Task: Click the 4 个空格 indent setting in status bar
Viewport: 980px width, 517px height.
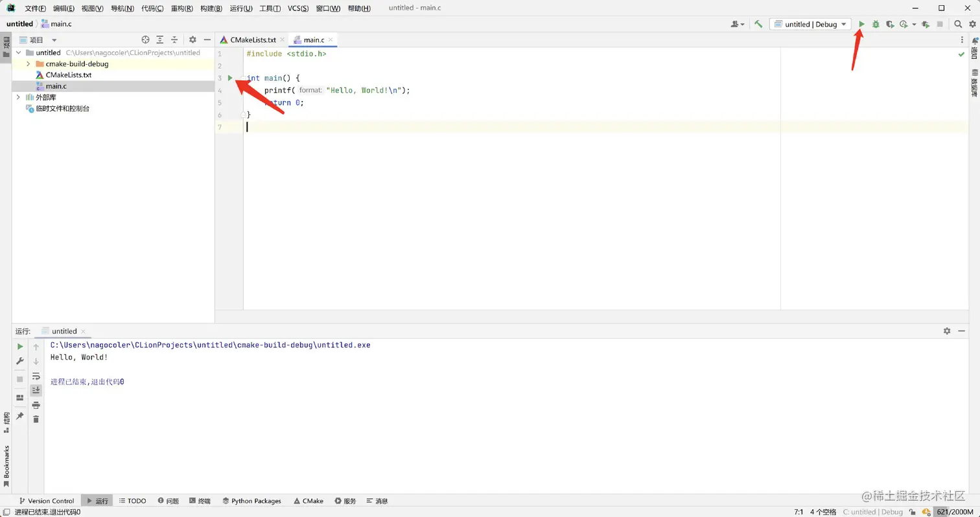Action: (823, 512)
